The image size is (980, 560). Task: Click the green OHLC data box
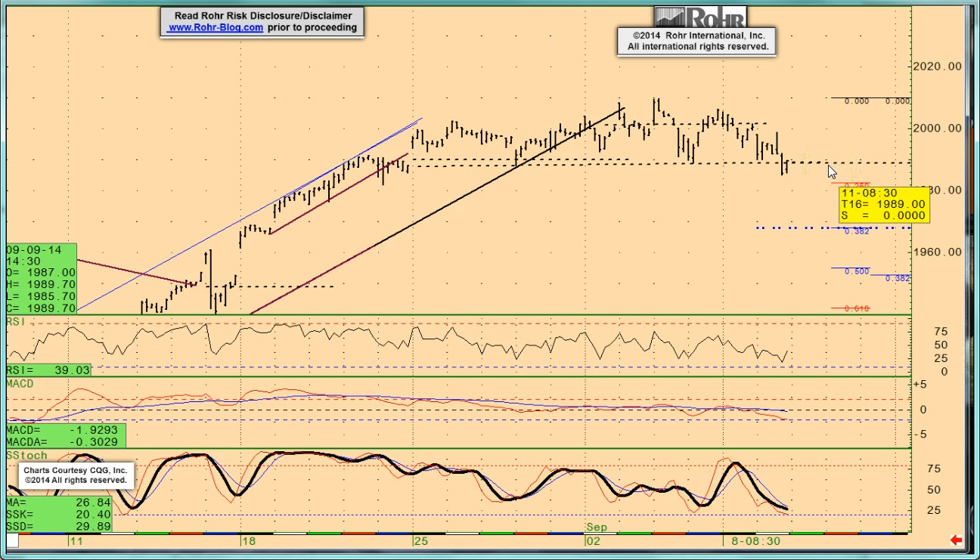click(x=42, y=278)
